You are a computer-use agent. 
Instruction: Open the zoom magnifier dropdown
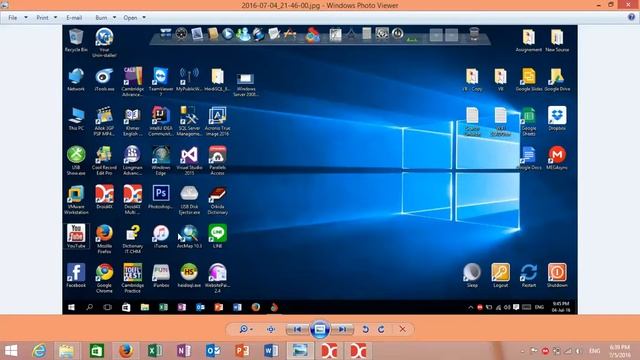pyautogui.click(x=246, y=329)
